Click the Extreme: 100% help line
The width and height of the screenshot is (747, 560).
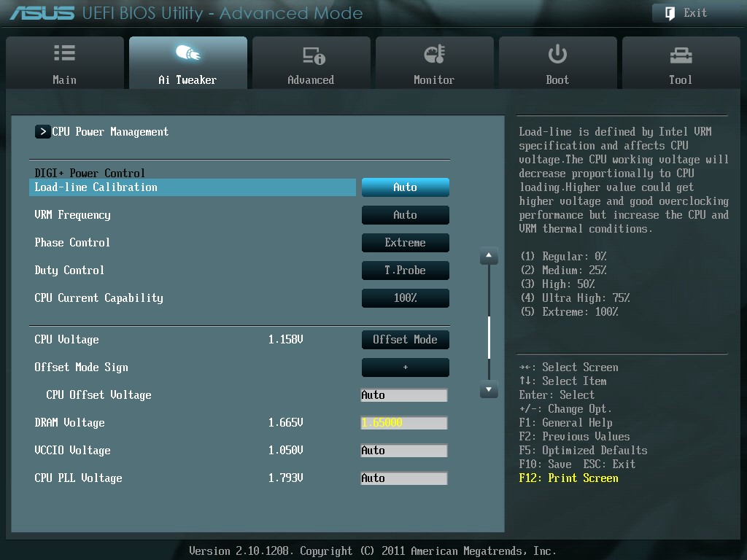coord(570,312)
